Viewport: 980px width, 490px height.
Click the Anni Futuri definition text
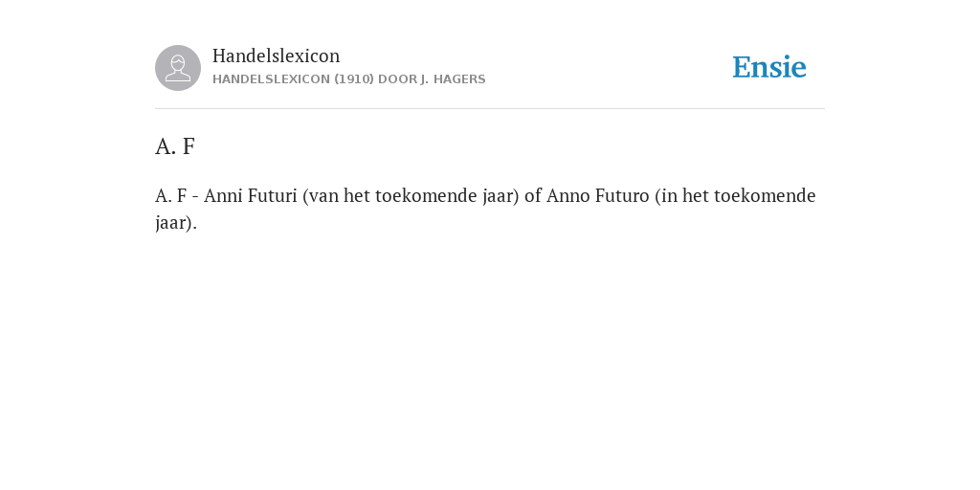pos(485,209)
